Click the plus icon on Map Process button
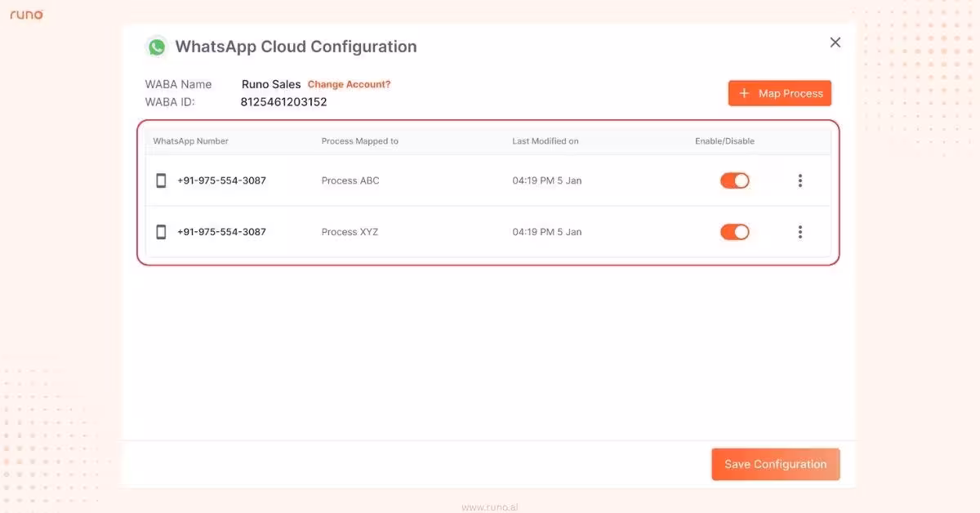980x513 pixels. (744, 92)
